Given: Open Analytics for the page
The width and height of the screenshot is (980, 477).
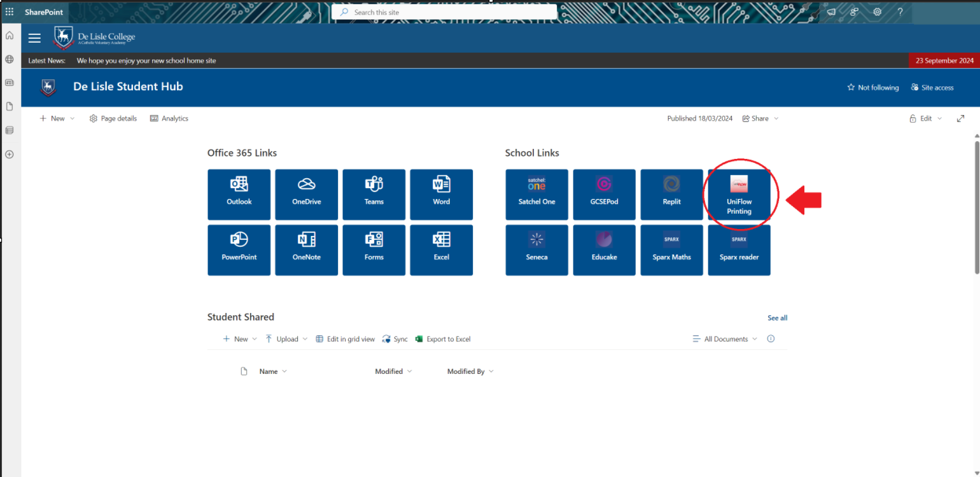Looking at the screenshot, I should click(169, 118).
